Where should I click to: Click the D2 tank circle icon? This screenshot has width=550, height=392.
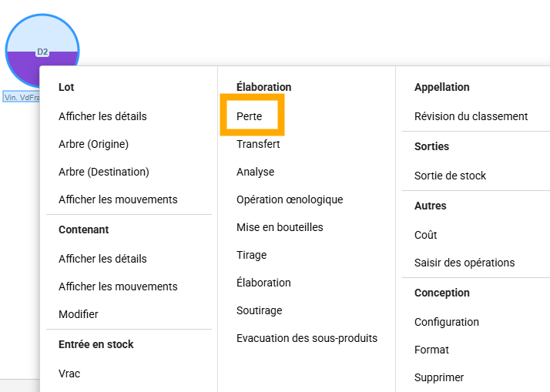pyautogui.click(x=42, y=40)
